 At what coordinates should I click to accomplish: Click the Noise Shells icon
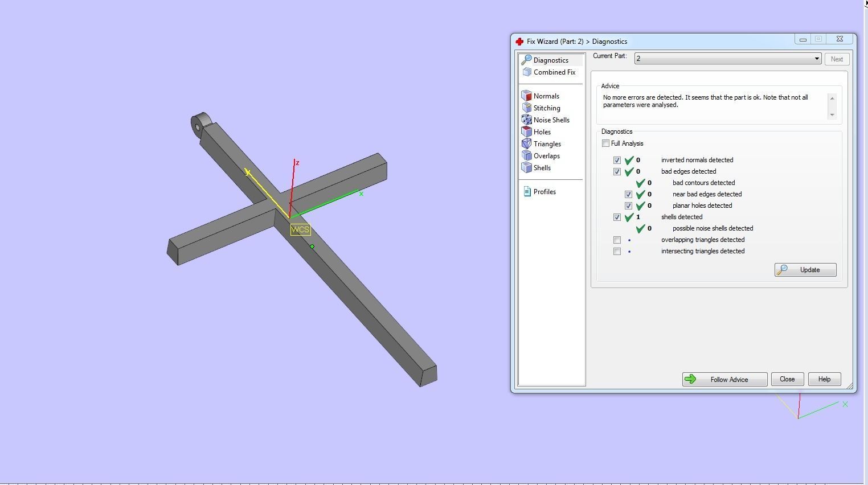(x=526, y=120)
